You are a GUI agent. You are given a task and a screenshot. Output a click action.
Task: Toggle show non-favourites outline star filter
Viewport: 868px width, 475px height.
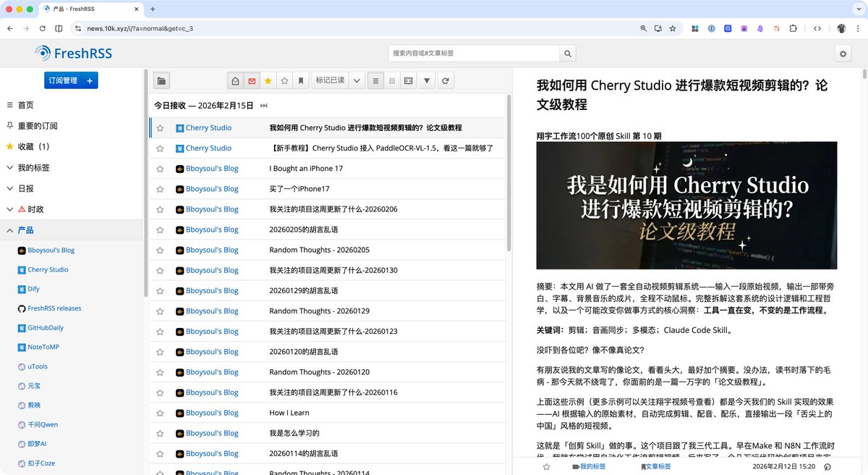pos(285,81)
